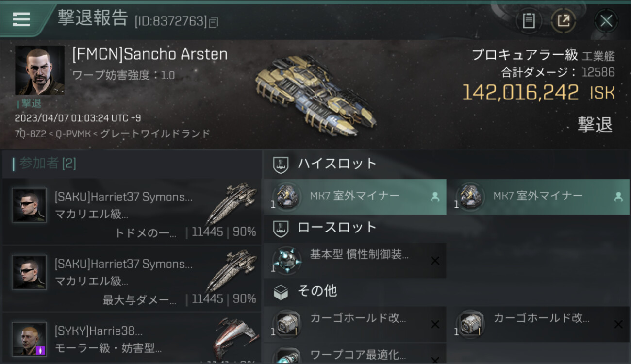The height and width of the screenshot is (364, 631).
Task: Copy the kill report ID icon
Action: (x=214, y=23)
